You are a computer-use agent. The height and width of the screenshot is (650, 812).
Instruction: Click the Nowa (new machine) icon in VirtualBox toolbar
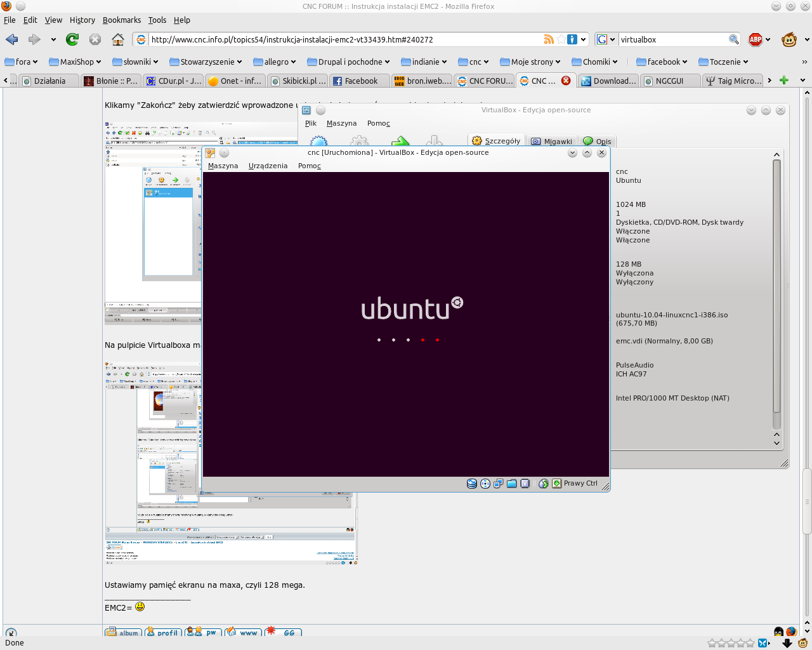coord(318,142)
